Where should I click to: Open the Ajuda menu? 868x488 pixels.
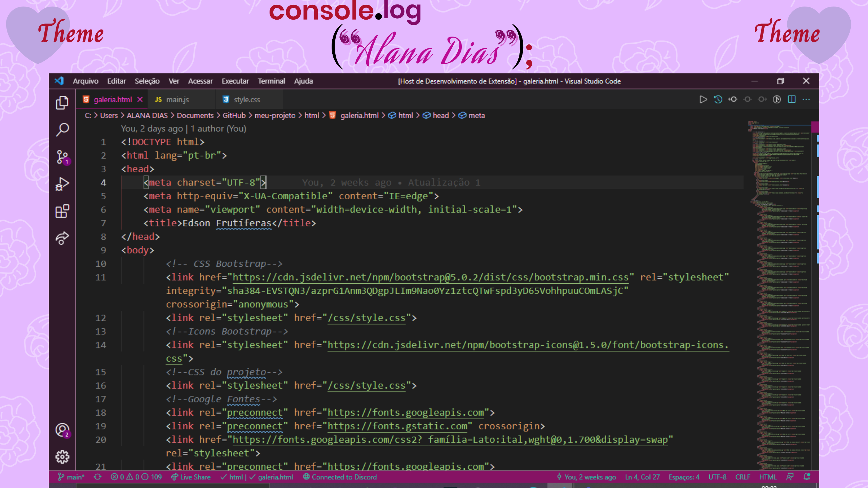point(303,81)
